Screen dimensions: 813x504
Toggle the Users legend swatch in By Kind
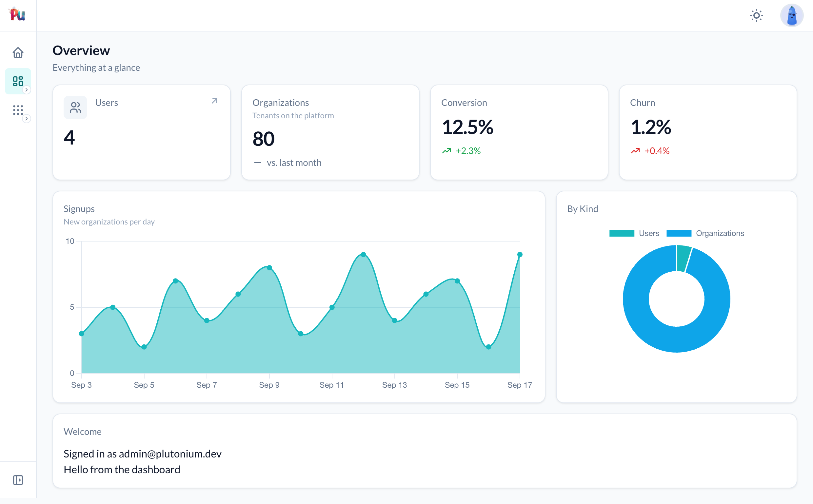[x=622, y=233]
